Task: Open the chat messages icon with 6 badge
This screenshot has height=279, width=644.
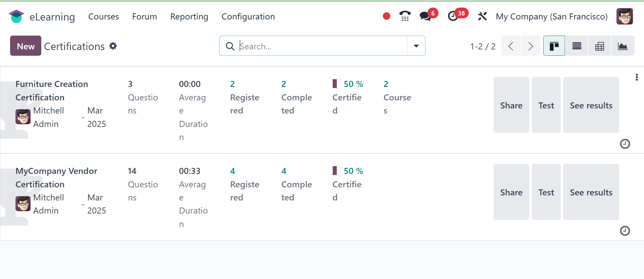Action: pos(425,16)
